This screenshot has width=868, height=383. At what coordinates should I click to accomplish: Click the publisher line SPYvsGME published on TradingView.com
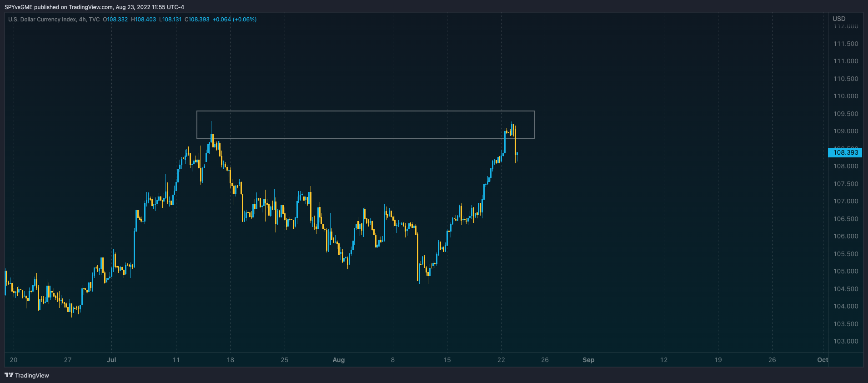pos(59,7)
